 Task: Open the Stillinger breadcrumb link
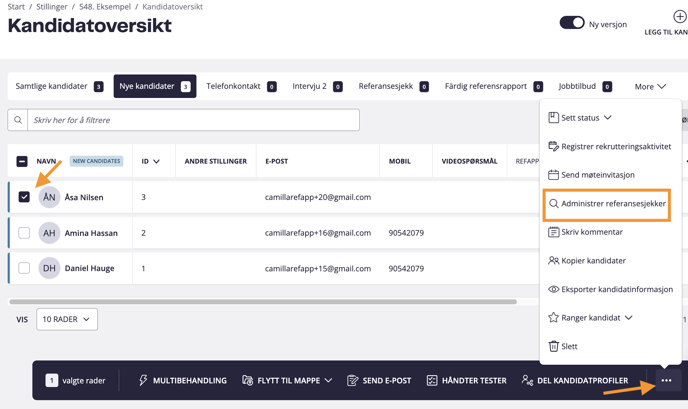tap(52, 7)
